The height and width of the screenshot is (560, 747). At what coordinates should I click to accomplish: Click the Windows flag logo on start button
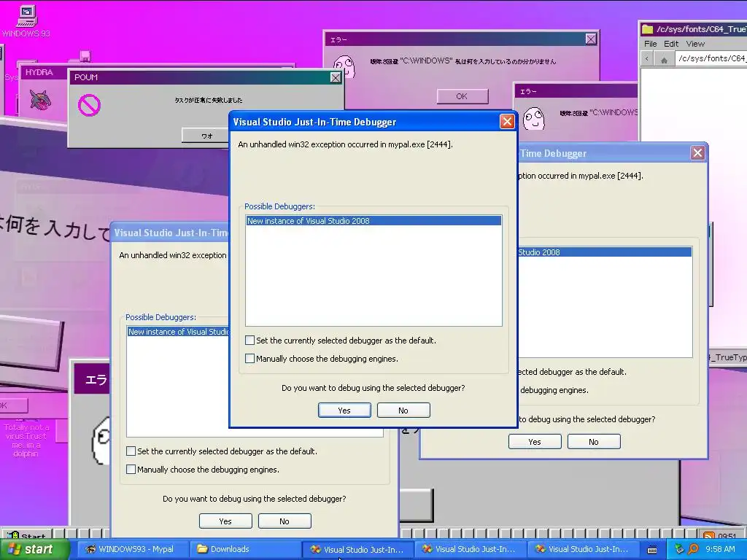click(x=14, y=549)
